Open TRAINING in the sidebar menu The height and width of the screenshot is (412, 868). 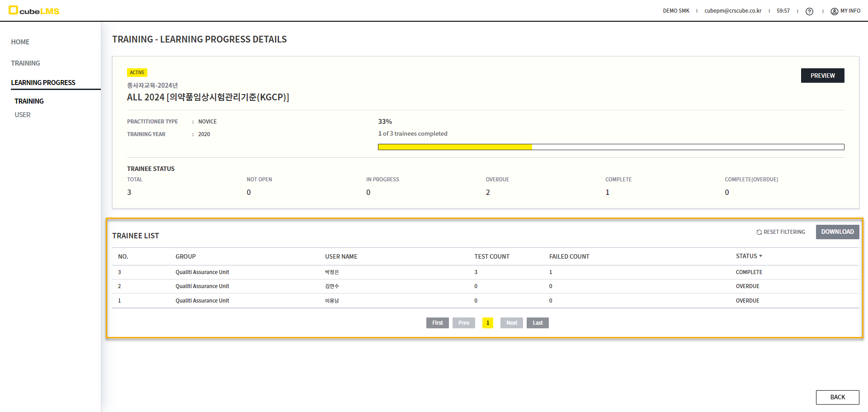(x=25, y=63)
